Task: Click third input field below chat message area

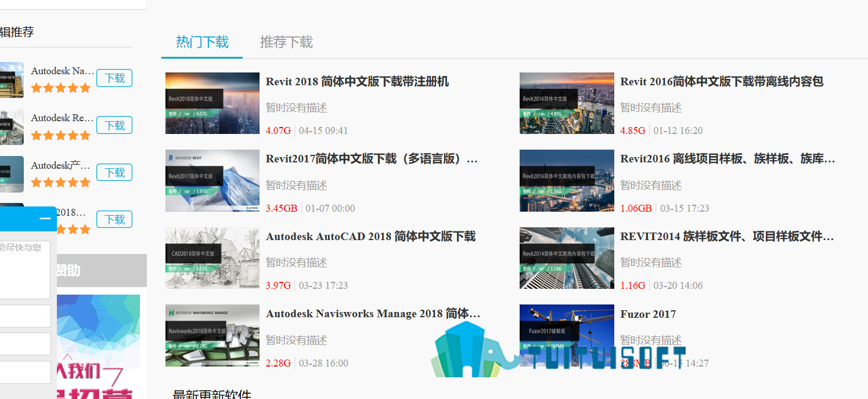Action: (x=25, y=372)
